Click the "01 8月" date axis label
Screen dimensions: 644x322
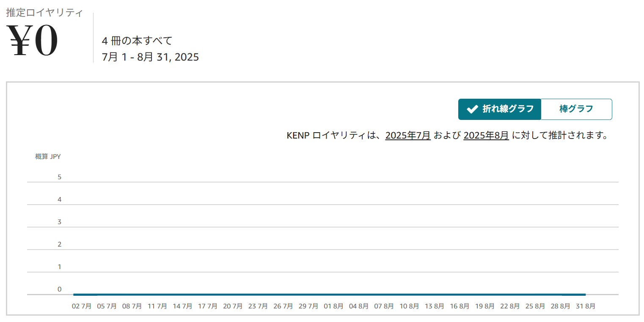(x=333, y=306)
